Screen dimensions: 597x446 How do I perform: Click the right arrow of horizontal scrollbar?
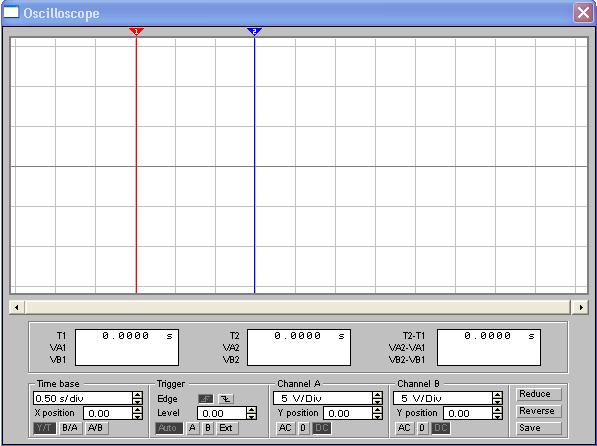581,307
